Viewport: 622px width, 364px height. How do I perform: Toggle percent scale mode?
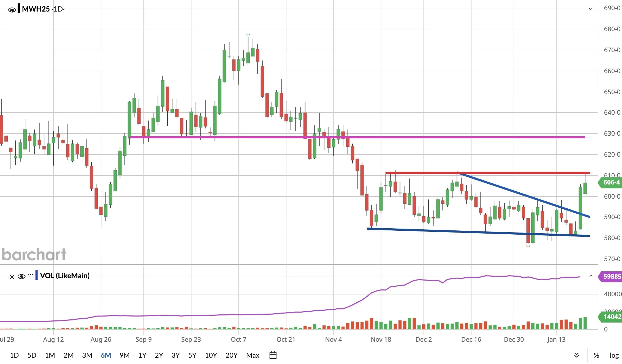coord(596,355)
